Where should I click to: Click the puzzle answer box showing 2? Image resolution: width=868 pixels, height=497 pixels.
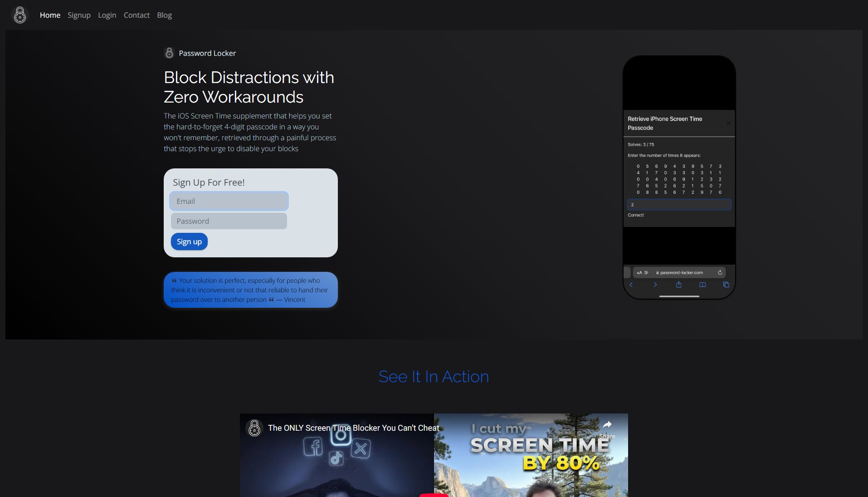pyautogui.click(x=679, y=204)
